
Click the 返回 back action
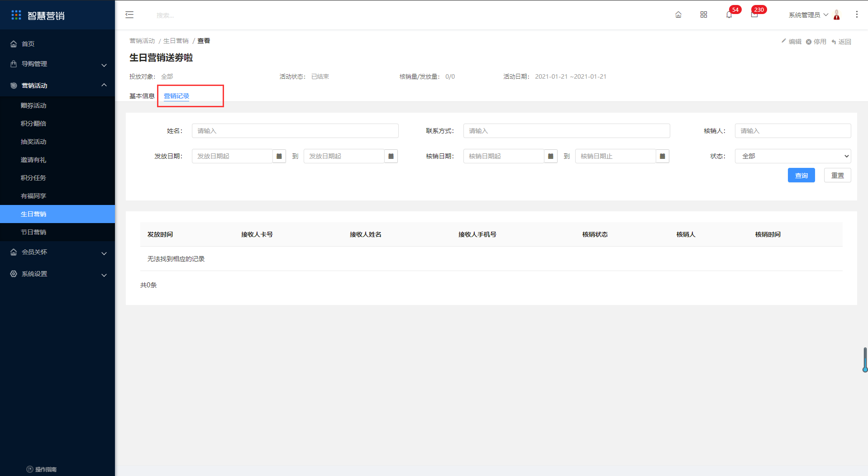tap(841, 42)
